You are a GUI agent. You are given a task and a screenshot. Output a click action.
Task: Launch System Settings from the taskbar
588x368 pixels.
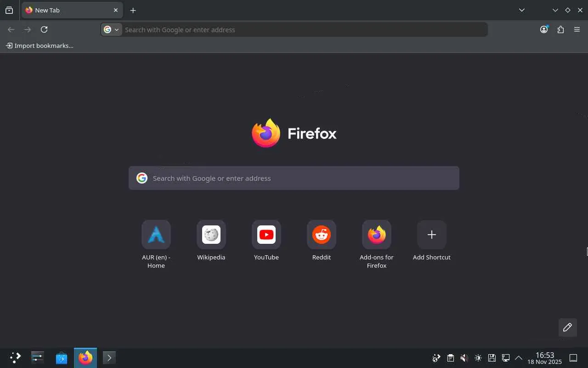38,358
